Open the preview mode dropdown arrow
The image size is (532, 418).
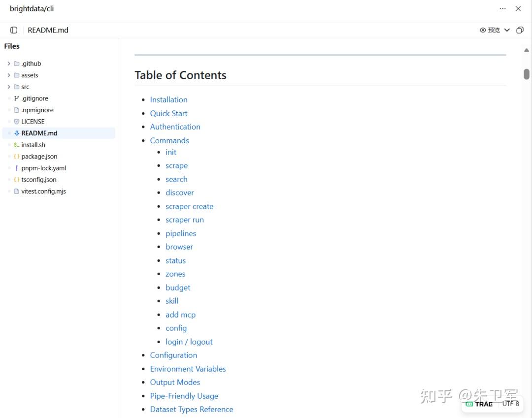coord(507,30)
